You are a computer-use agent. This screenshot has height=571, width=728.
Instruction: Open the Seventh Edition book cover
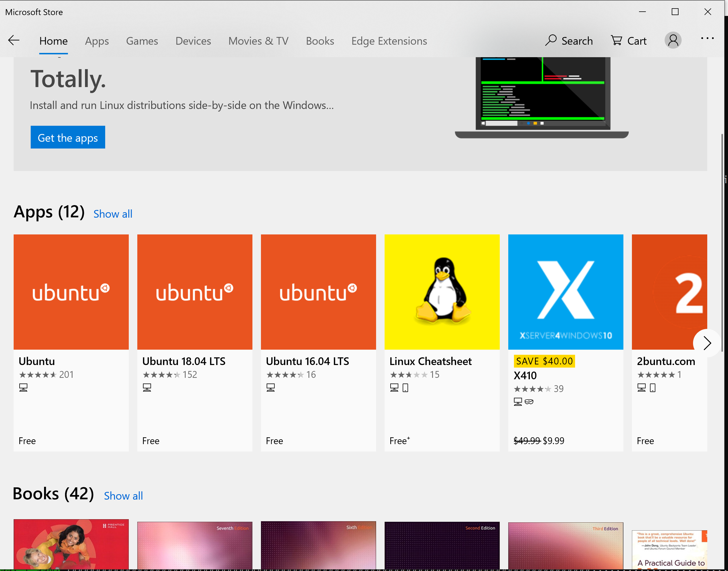(x=195, y=545)
